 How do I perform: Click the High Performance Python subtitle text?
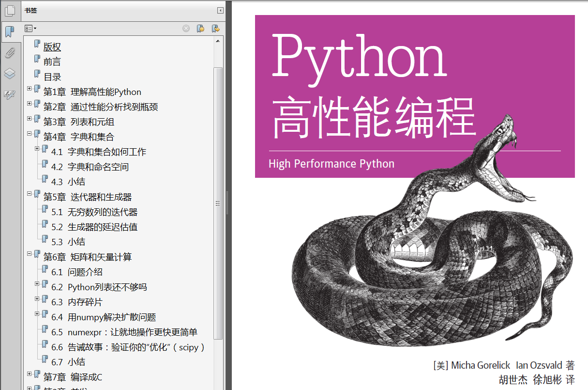332,164
